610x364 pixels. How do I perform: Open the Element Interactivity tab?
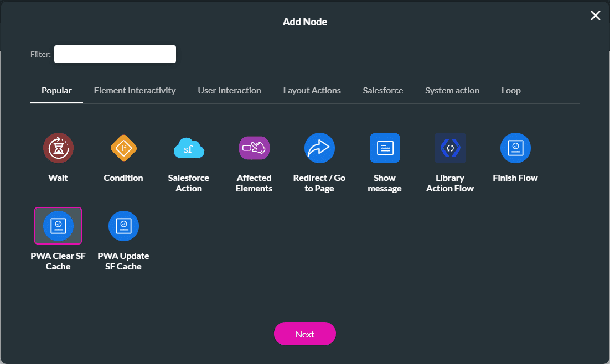tap(135, 91)
